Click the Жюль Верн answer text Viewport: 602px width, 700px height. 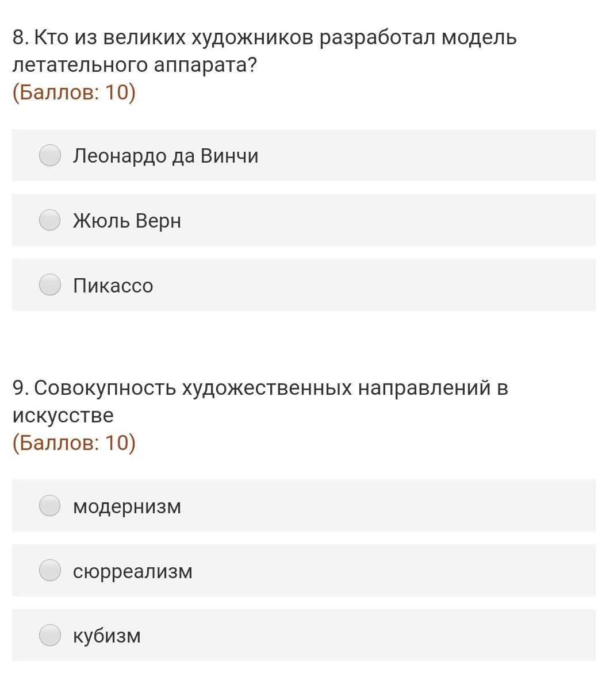pos(127,221)
